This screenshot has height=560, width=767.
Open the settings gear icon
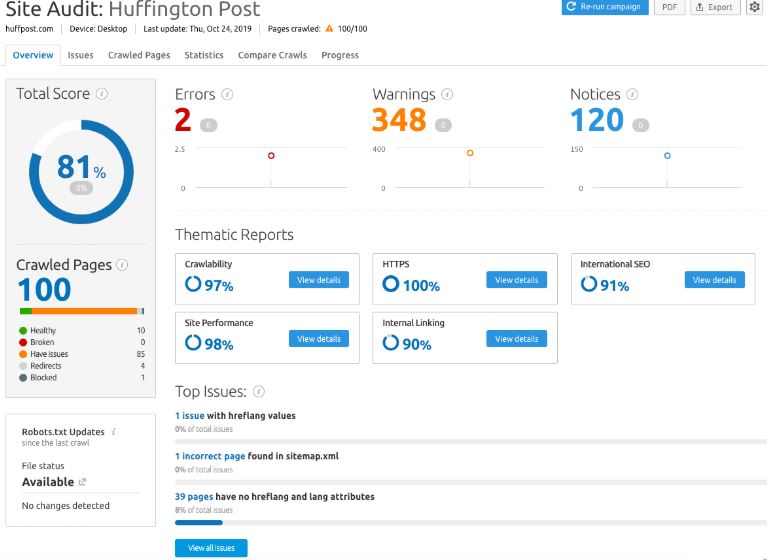(754, 7)
